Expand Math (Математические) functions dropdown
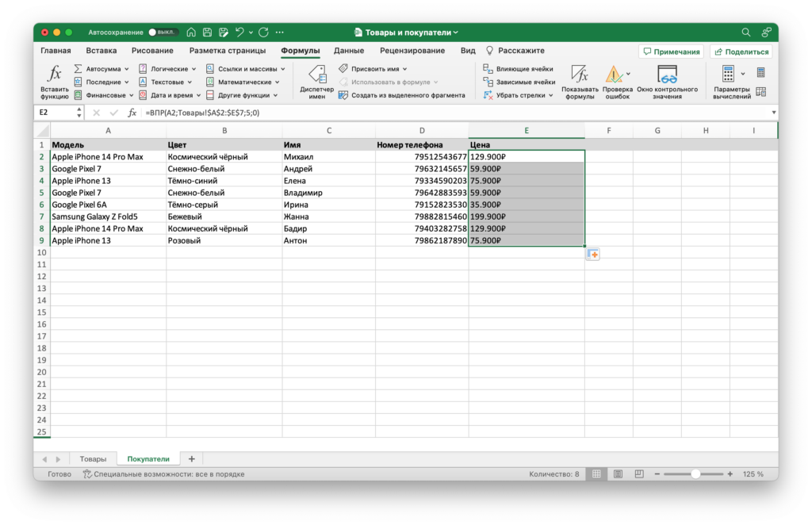The width and height of the screenshot is (812, 525). point(278,82)
